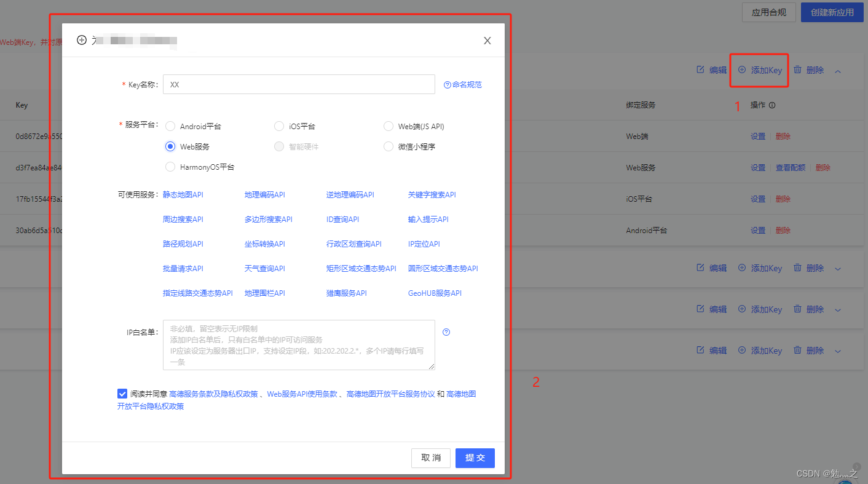The width and height of the screenshot is (868, 484).
Task: Click 添加Key on the expanded application
Action: [760, 70]
